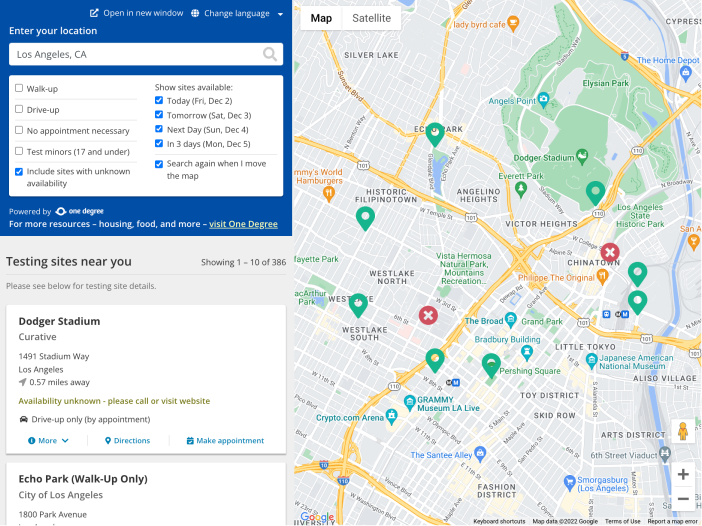
Task: Click the red X marker in Chinatown
Action: (610, 252)
